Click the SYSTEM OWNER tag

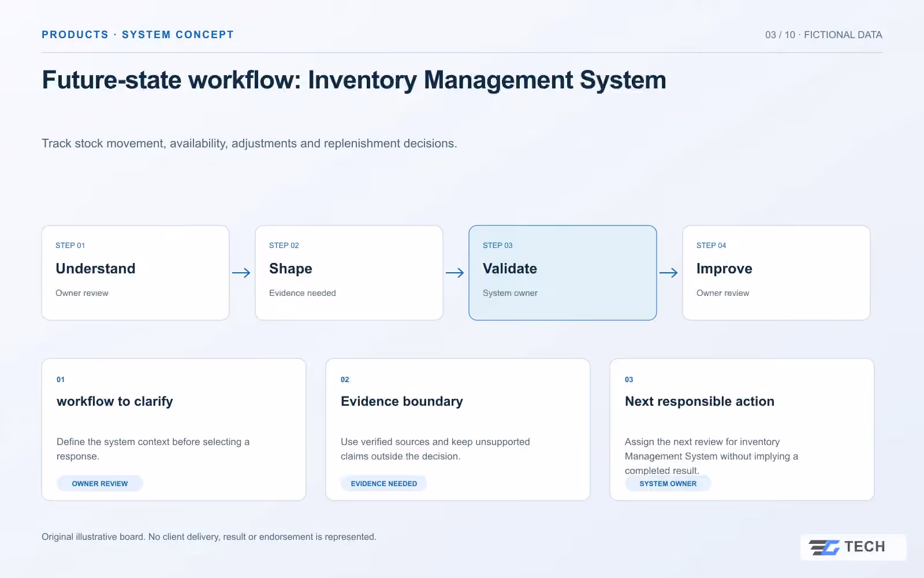coord(668,484)
